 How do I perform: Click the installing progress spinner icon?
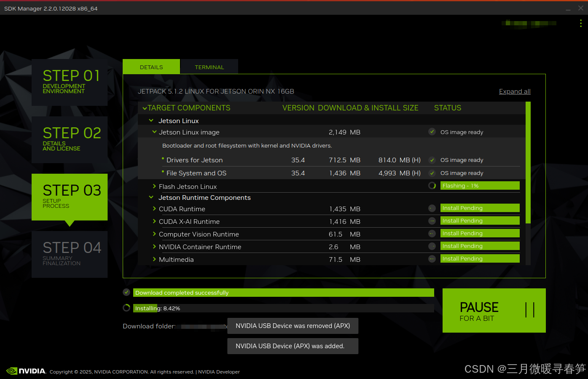(126, 308)
